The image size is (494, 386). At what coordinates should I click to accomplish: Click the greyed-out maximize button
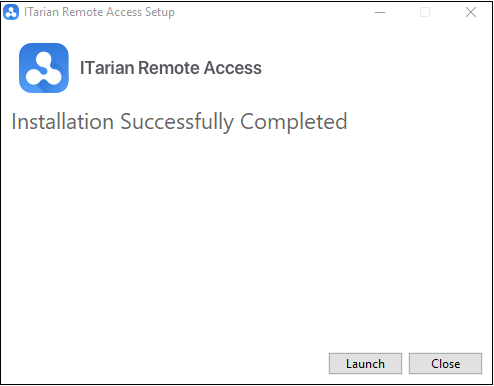click(425, 12)
